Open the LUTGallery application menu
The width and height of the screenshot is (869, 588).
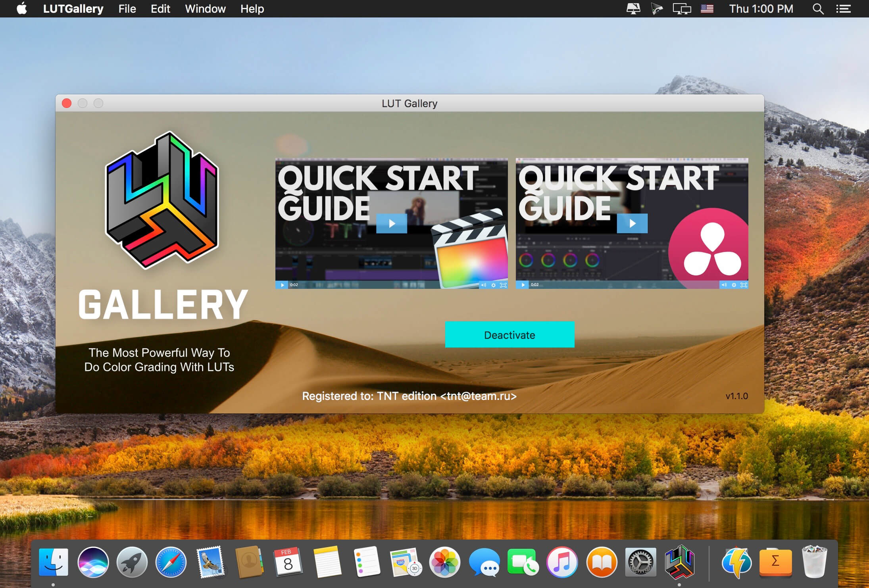(x=73, y=8)
